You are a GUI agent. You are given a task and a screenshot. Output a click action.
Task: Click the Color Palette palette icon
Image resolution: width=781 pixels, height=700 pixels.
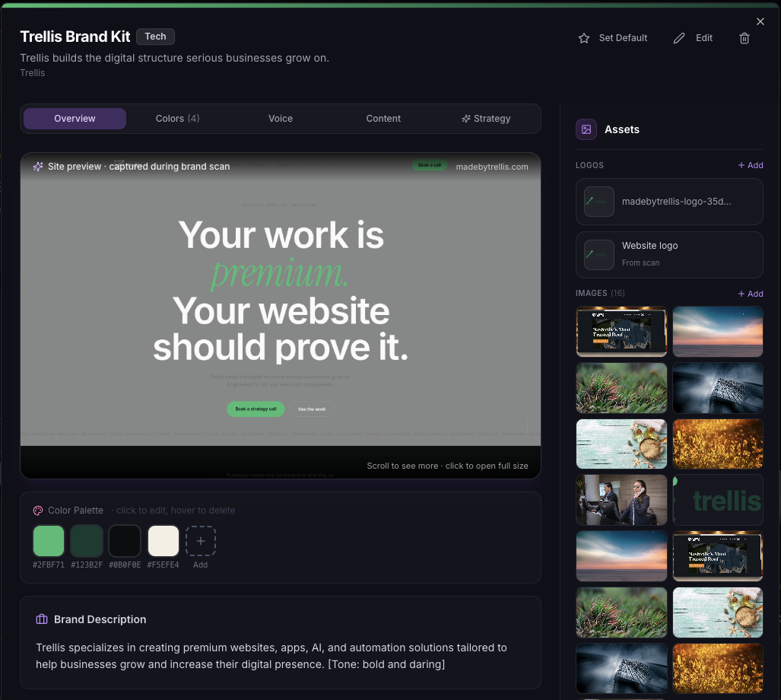click(x=38, y=511)
